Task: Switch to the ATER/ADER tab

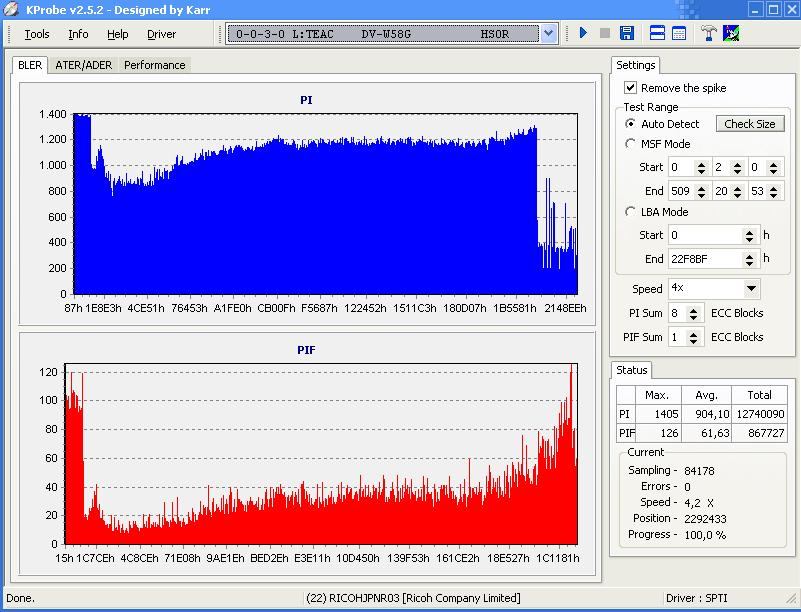Action: 83,65
